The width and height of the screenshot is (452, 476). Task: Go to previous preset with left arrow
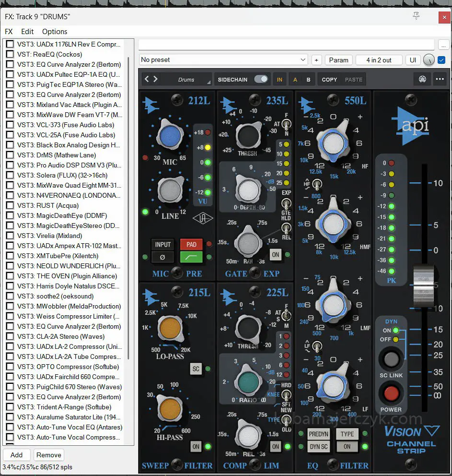tap(147, 79)
